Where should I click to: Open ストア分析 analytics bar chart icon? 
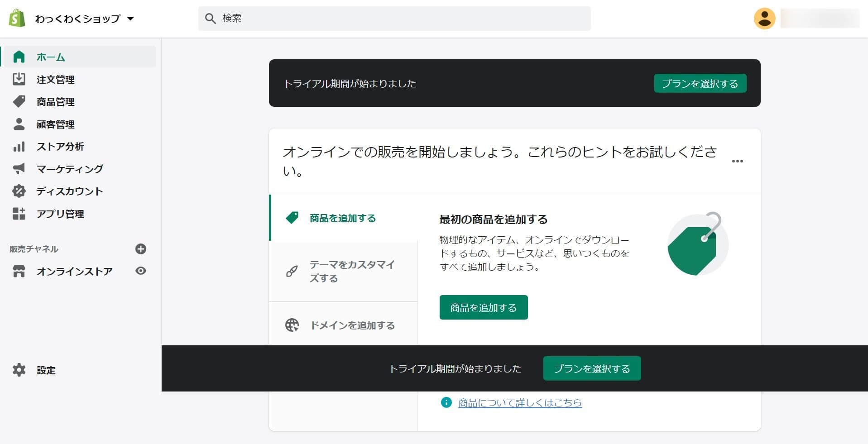(19, 146)
